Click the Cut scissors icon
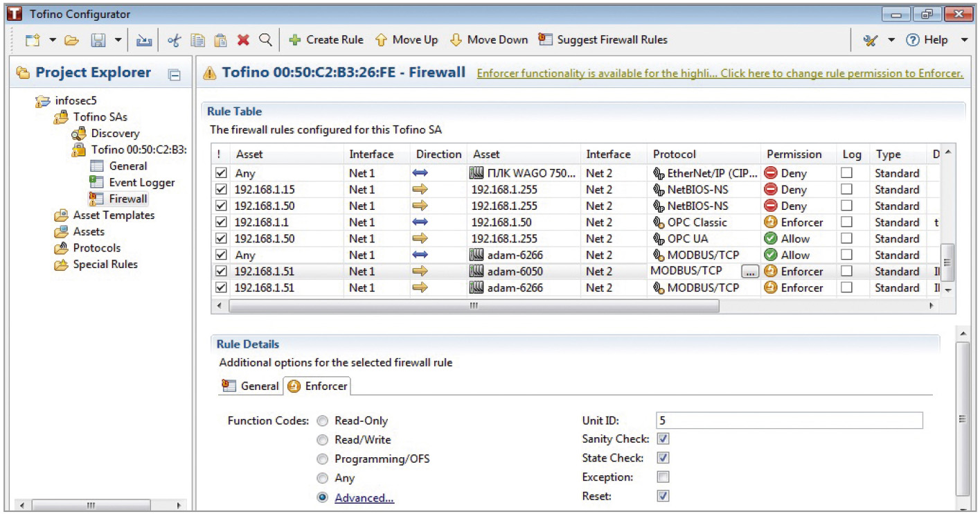The image size is (980, 514). (175, 40)
